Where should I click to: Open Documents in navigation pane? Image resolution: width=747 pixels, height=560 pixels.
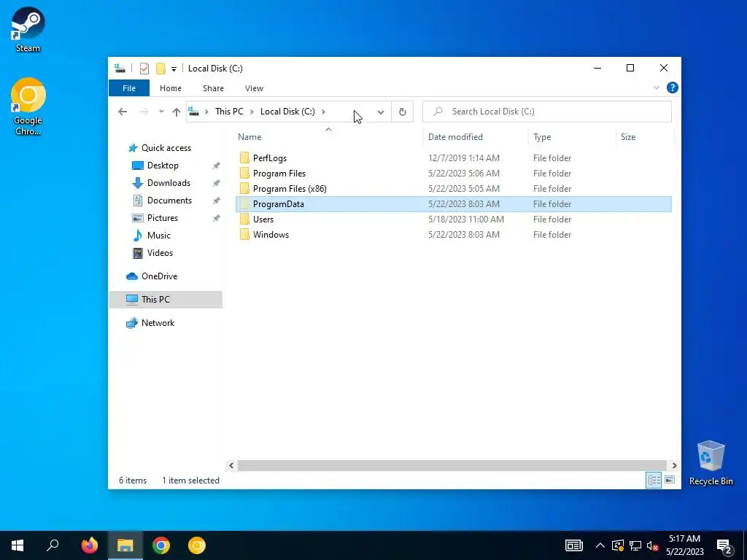tap(169, 201)
